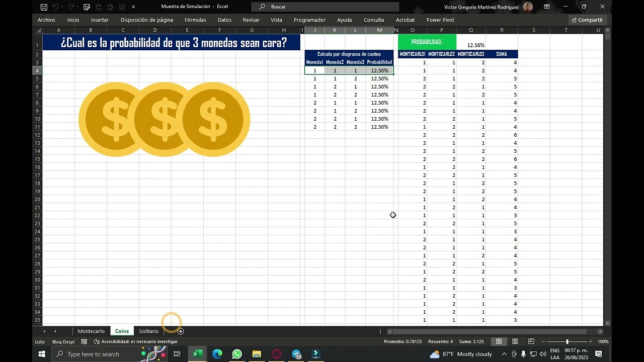Open WhatsApp from the taskbar
The width and height of the screenshot is (644, 362).
click(x=237, y=354)
